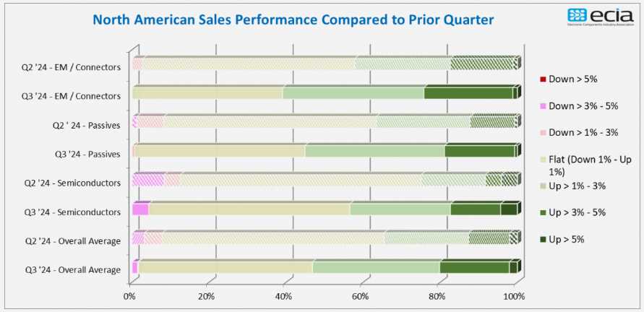The width and height of the screenshot is (644, 312).
Task: Select the Q3 '24 - Overall Average label
Action: click(x=71, y=269)
